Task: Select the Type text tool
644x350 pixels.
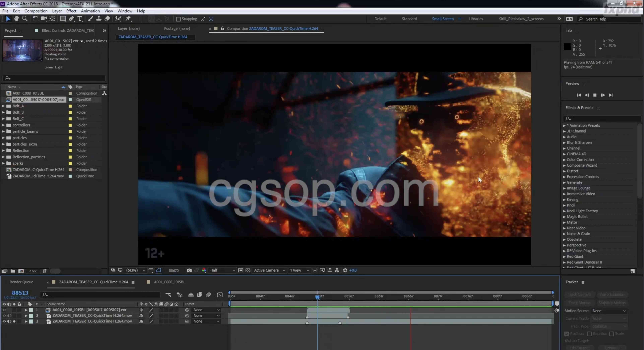Action: (80, 18)
